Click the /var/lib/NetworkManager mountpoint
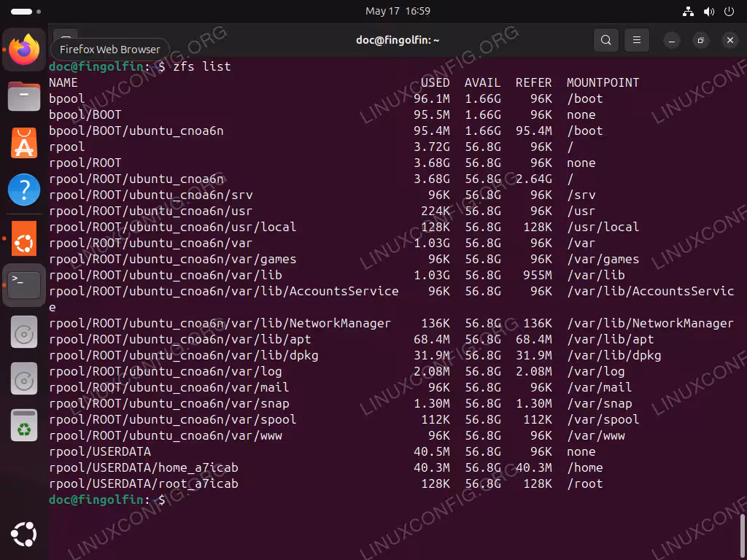This screenshot has height=560, width=747. pos(650,323)
